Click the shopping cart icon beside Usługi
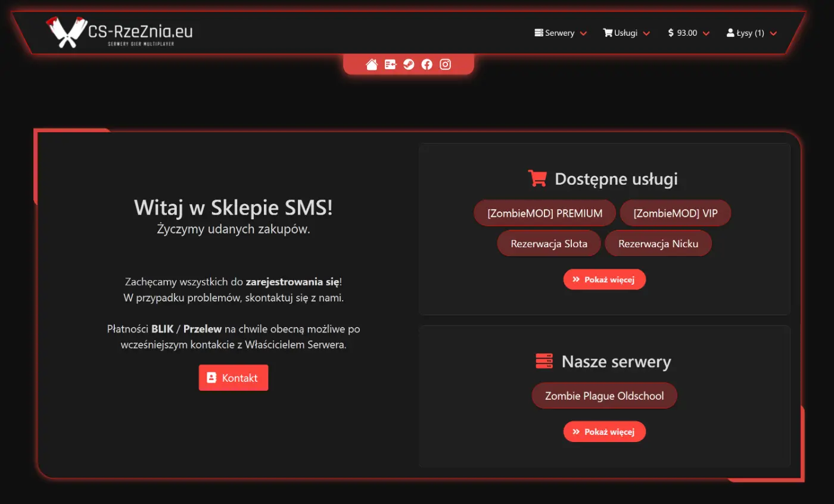Viewport: 834px width, 504px height. (x=608, y=33)
